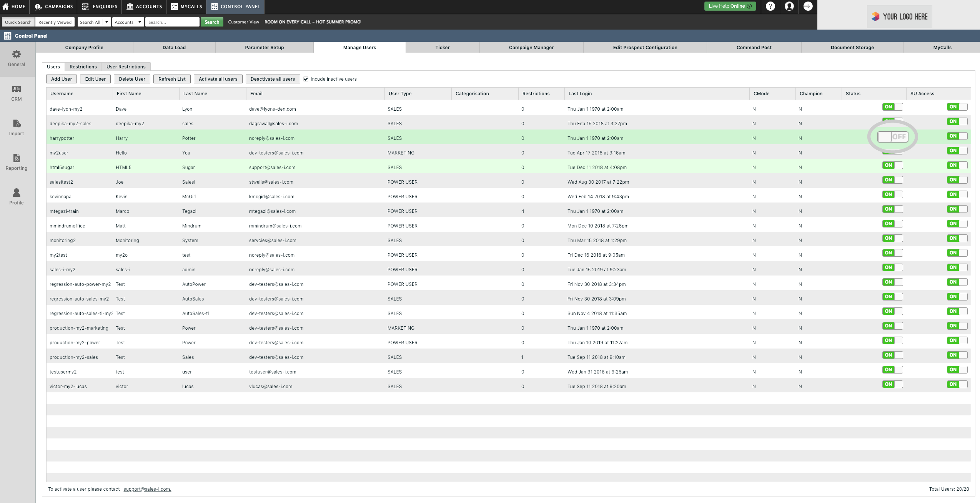Click the support@sales-i.com link
The height and width of the screenshot is (503, 980).
[147, 489]
